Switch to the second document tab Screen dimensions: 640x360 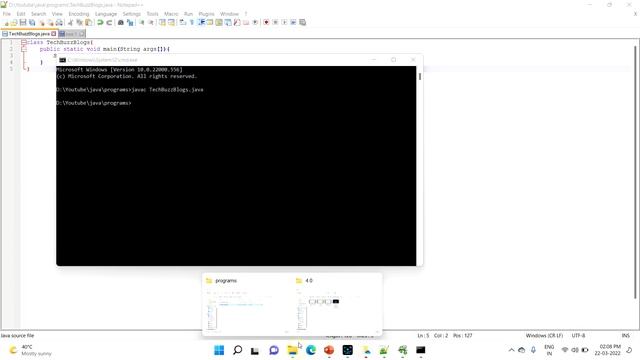point(72,34)
